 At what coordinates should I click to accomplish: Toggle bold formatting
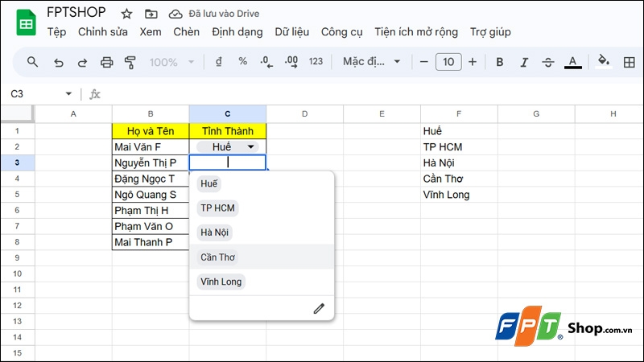[499, 62]
